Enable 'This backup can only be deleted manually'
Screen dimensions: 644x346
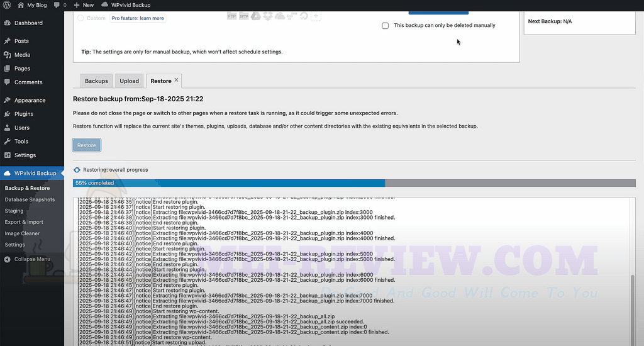pos(385,26)
